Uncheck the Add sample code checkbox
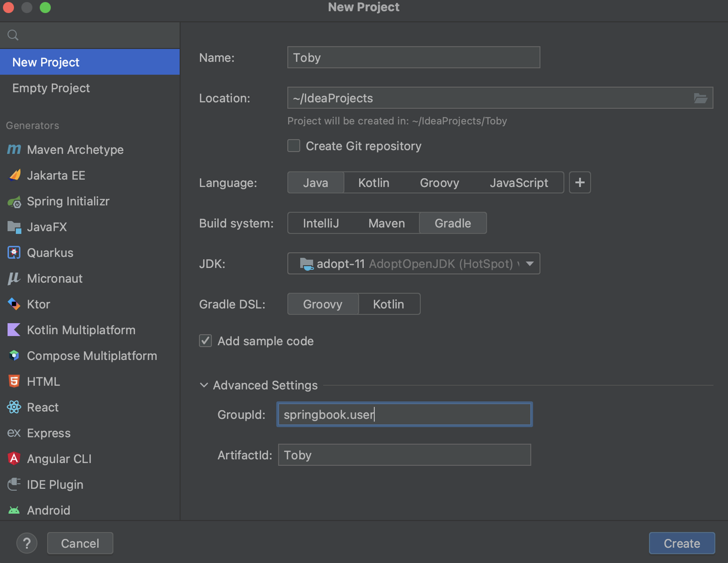 (205, 341)
